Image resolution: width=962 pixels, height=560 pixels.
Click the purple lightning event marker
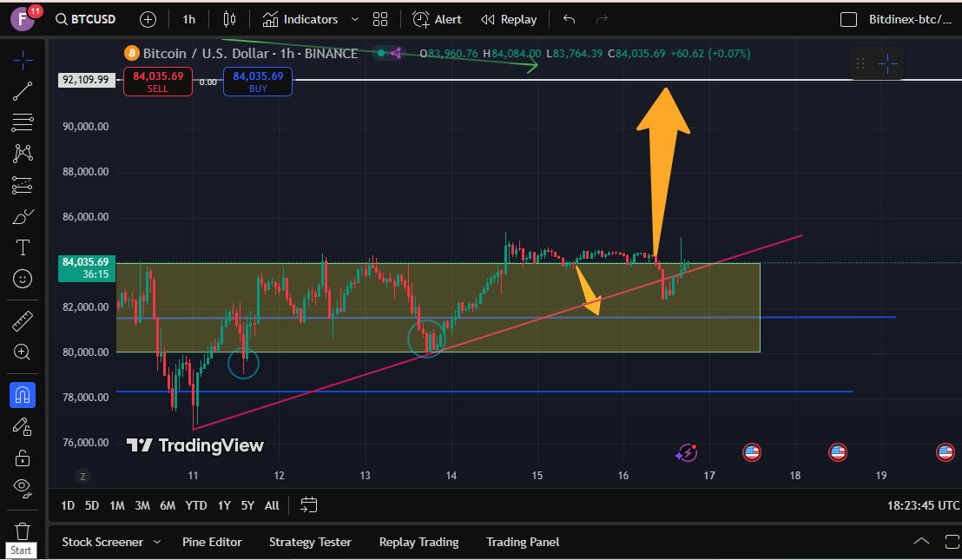coord(687,452)
